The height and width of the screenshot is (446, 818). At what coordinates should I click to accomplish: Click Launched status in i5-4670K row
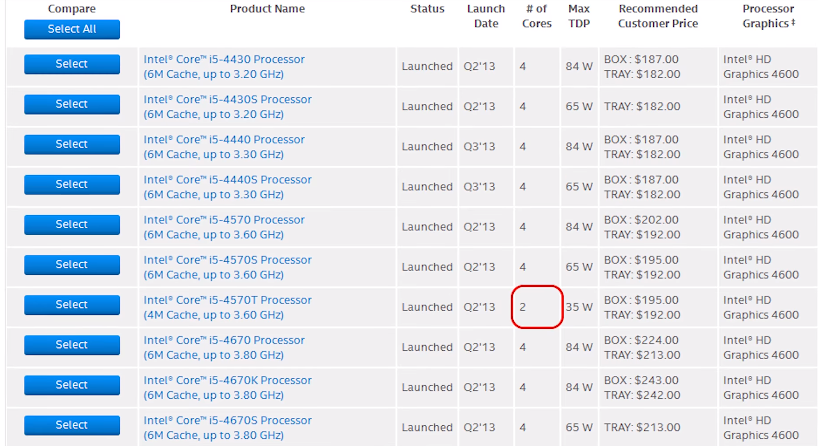point(427,387)
